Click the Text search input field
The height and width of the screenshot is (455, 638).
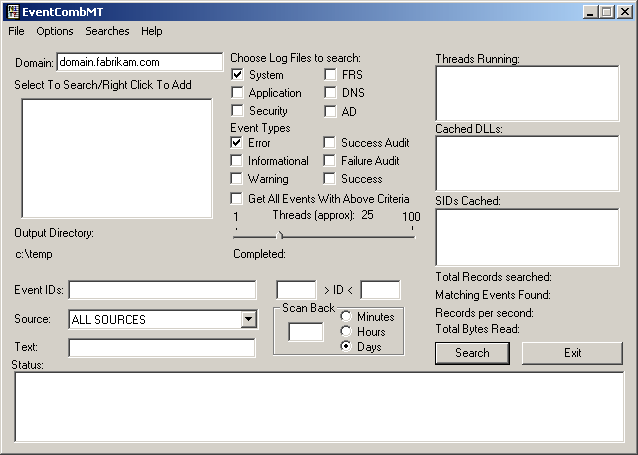[162, 348]
